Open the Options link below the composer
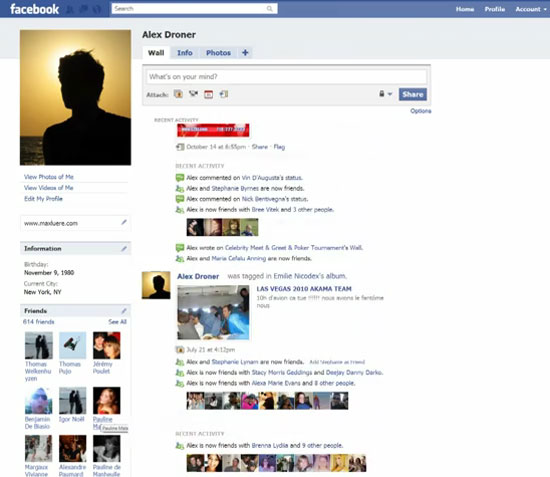This screenshot has width=550, height=477. pyautogui.click(x=421, y=111)
